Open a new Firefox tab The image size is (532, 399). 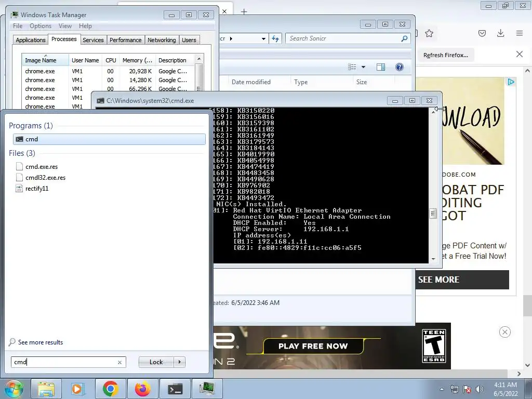click(244, 11)
